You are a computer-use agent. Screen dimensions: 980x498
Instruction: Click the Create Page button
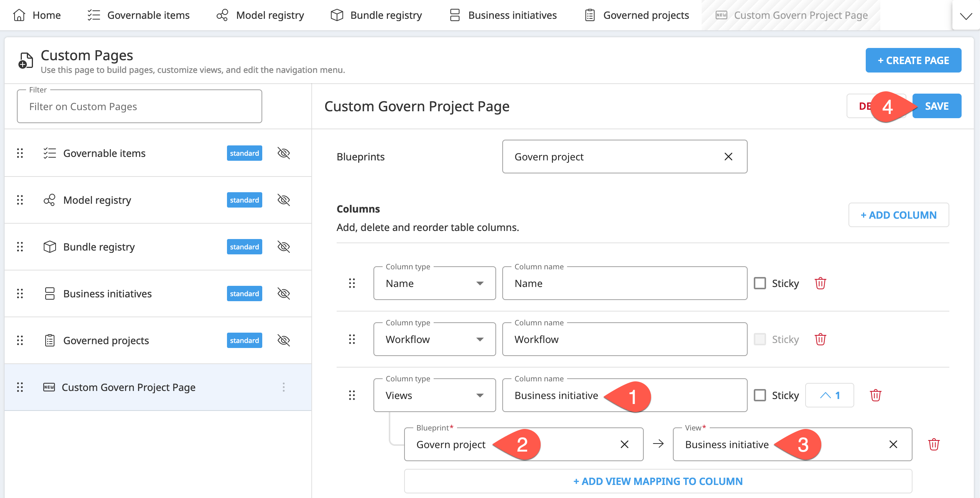913,60
